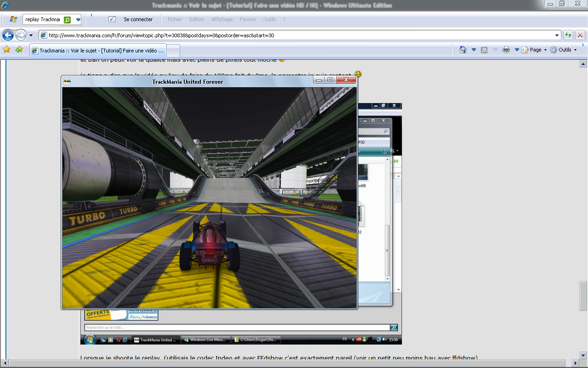Maximize the TrackMania United Forever window
588x368 pixels.
point(330,80)
